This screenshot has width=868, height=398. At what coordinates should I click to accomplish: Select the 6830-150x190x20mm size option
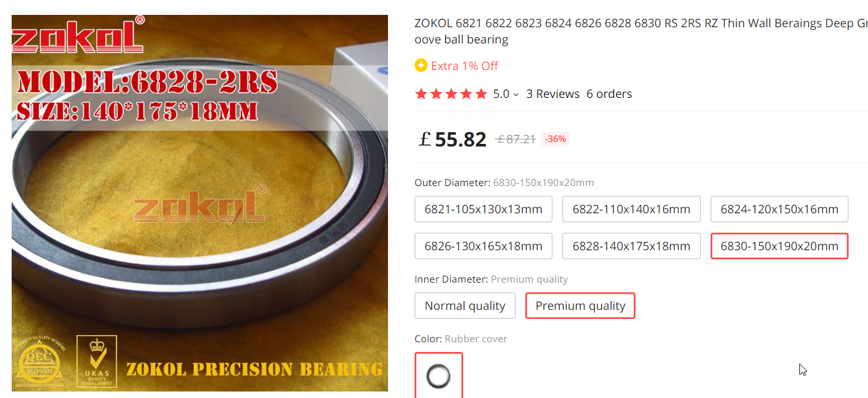(779, 246)
